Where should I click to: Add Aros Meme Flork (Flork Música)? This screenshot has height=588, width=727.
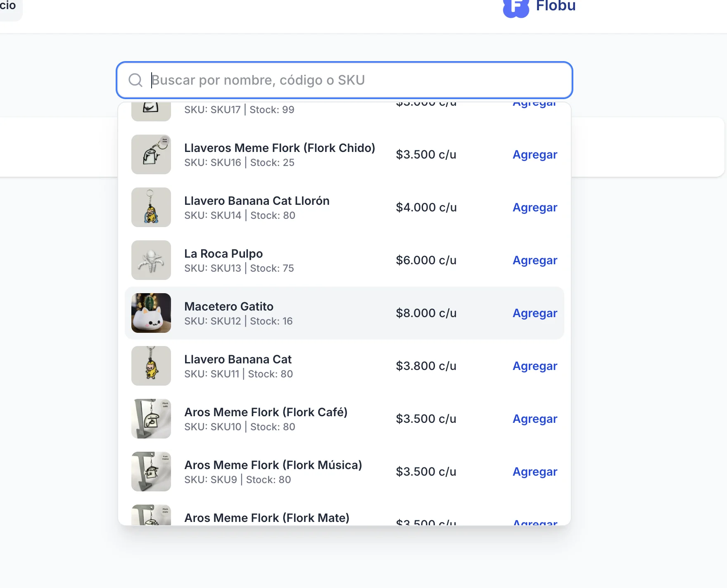[x=535, y=472]
